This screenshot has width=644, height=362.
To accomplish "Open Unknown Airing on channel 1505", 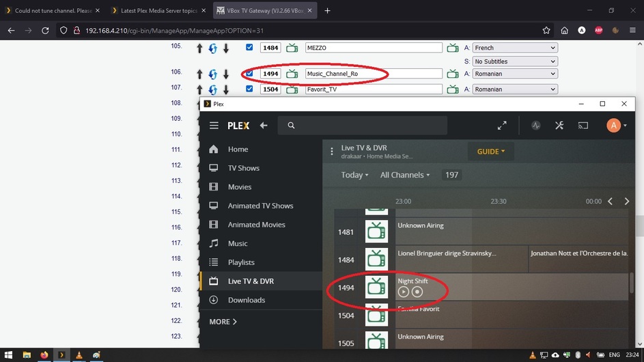I will pyautogui.click(x=512, y=341).
